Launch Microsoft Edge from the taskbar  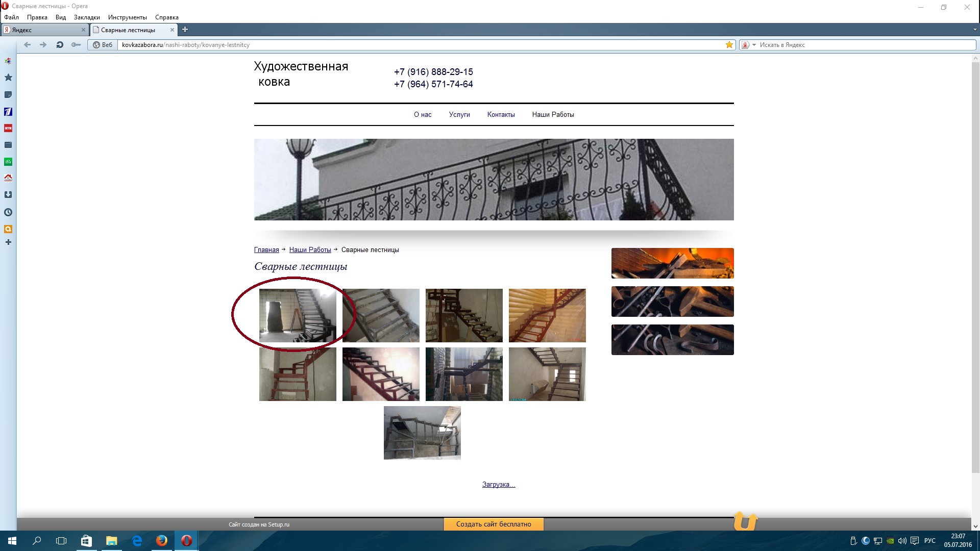137,541
